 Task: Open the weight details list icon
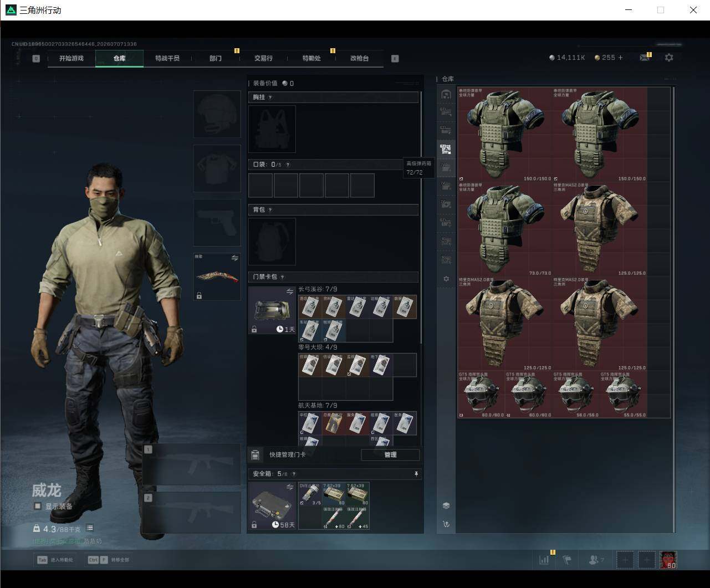(90, 528)
